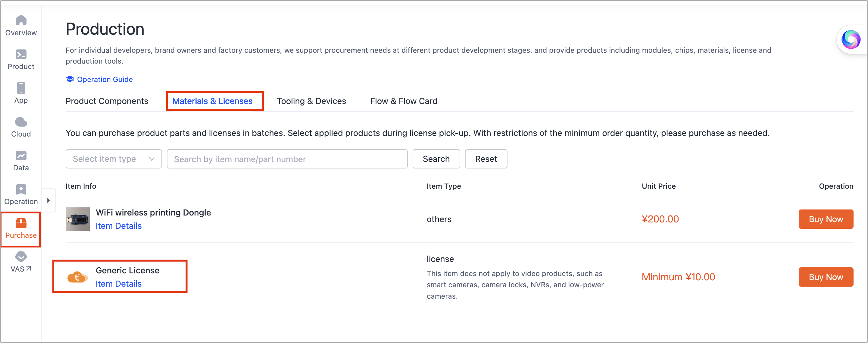
Task: Click the Operation expander arrow
Action: tap(49, 201)
